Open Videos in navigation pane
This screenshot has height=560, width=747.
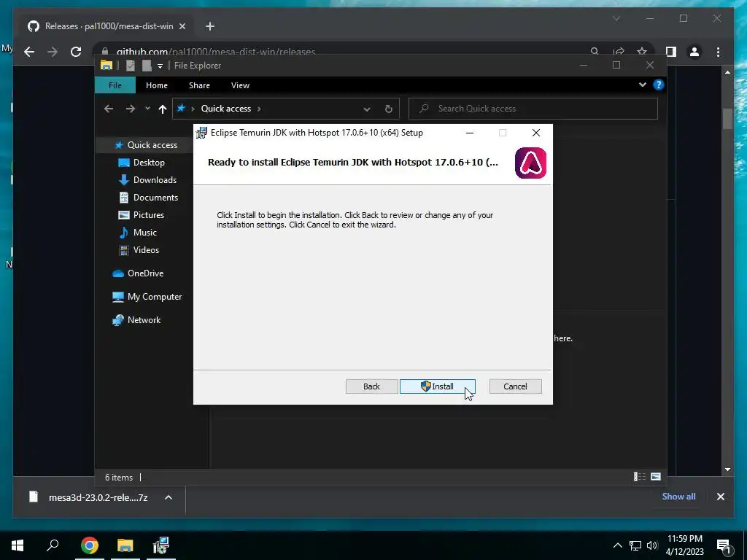point(146,250)
